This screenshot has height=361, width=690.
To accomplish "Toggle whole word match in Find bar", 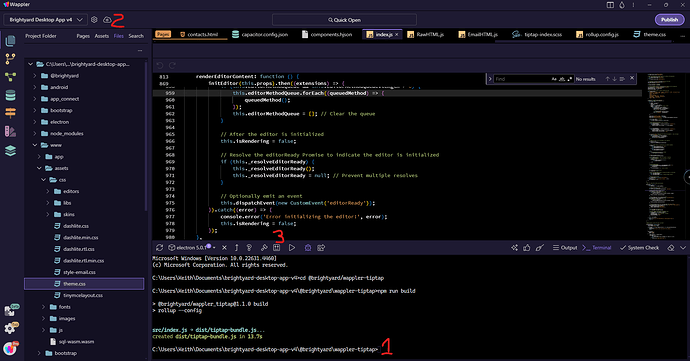I will click(562, 79).
